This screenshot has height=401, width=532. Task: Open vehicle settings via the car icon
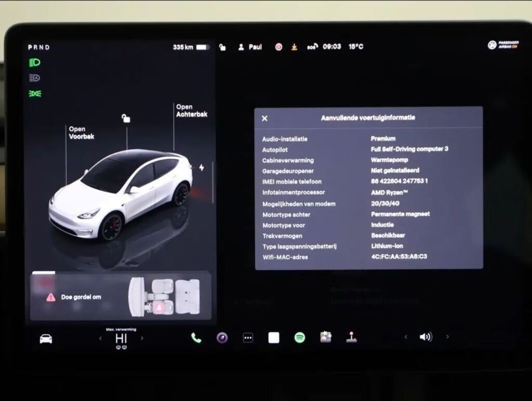click(46, 338)
